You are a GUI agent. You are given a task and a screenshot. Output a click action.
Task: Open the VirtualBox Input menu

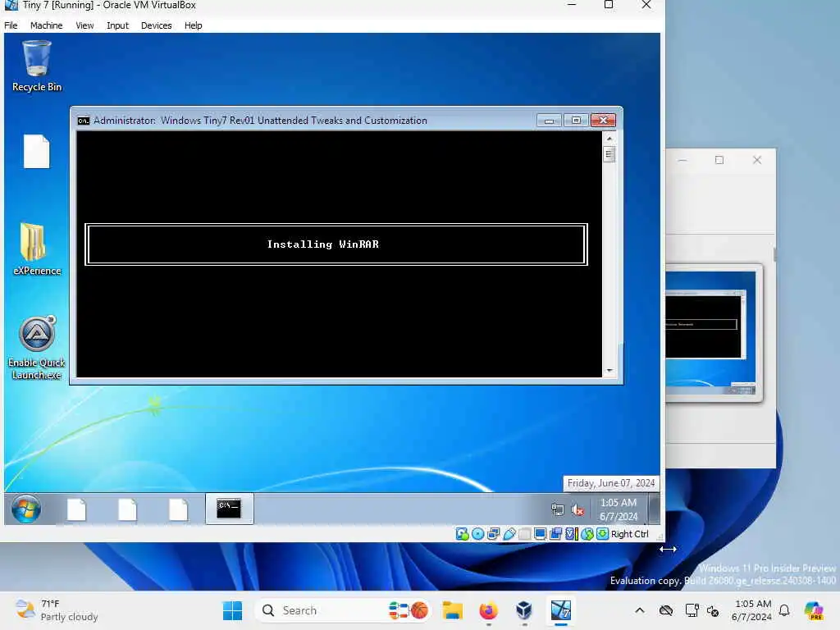click(x=117, y=25)
